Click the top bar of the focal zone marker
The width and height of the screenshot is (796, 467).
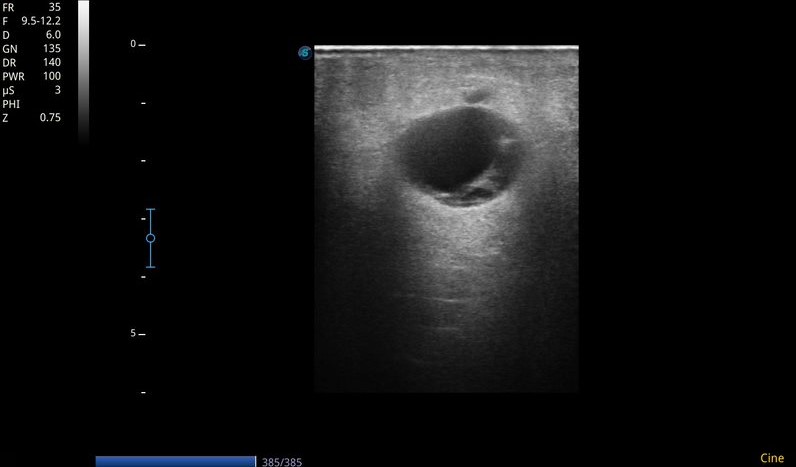click(x=150, y=210)
